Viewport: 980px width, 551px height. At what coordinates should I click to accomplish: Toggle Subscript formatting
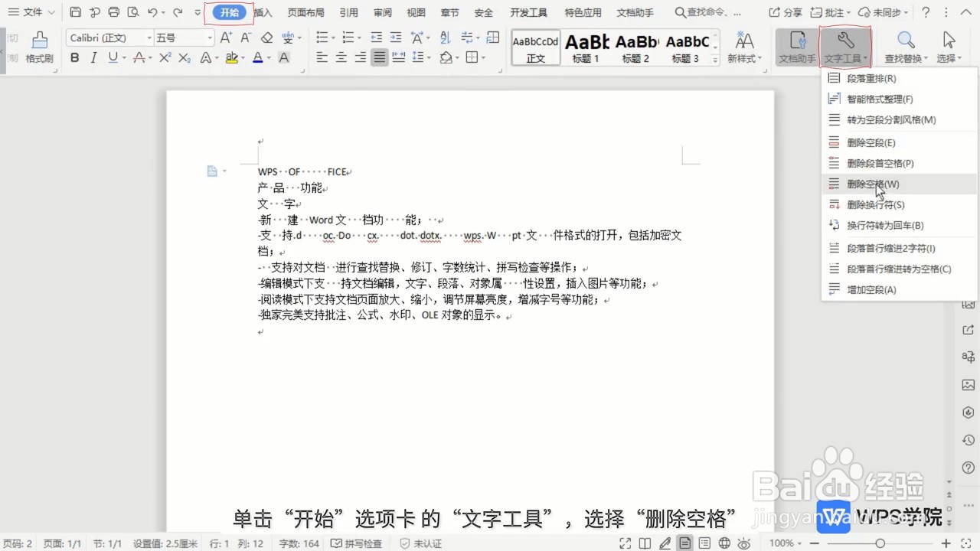click(185, 58)
